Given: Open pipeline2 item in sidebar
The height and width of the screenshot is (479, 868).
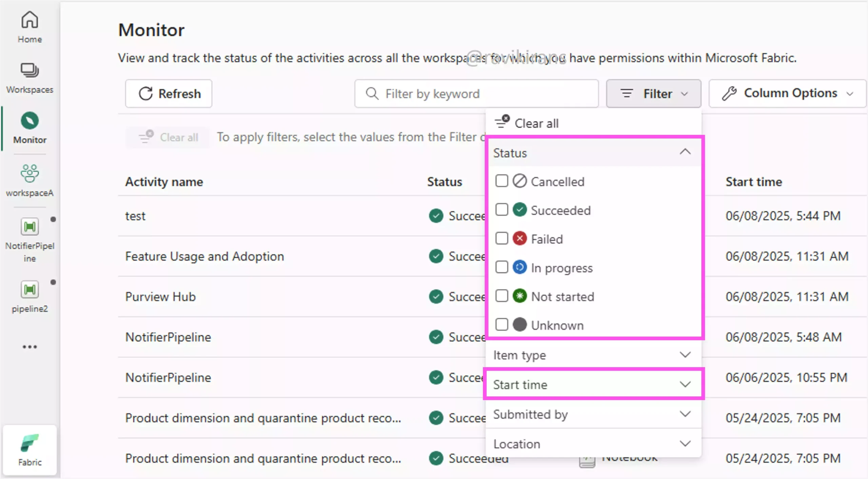Looking at the screenshot, I should tap(30, 296).
